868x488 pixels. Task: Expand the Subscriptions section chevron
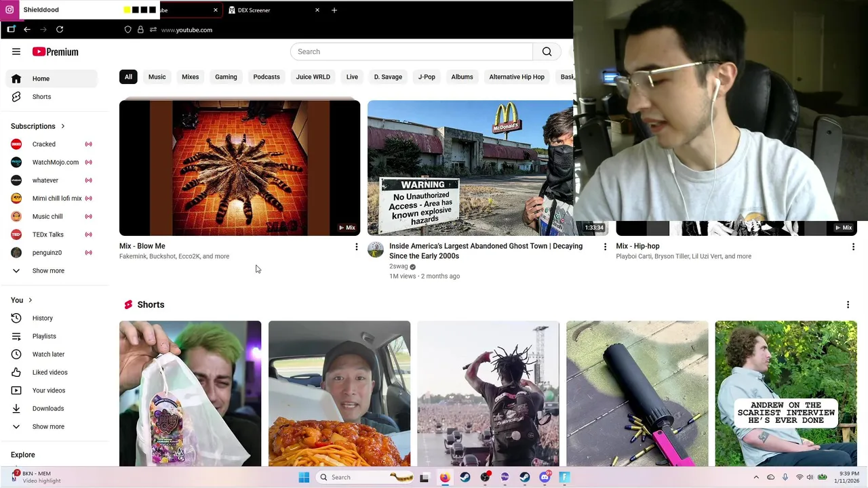coord(62,126)
